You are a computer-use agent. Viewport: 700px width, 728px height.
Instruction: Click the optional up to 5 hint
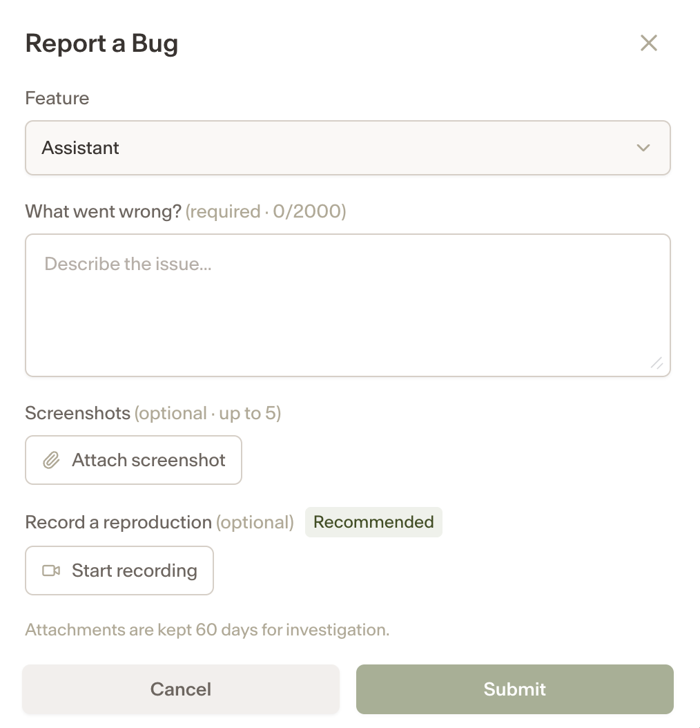point(208,413)
